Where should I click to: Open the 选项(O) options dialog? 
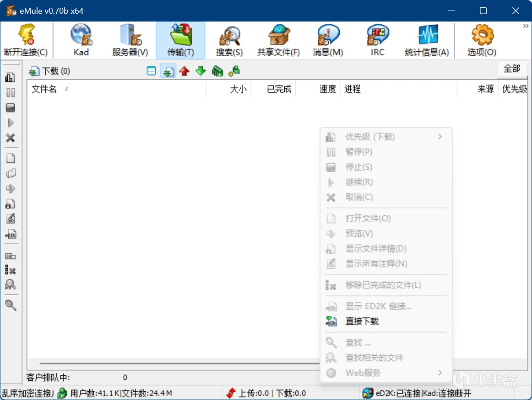482,40
